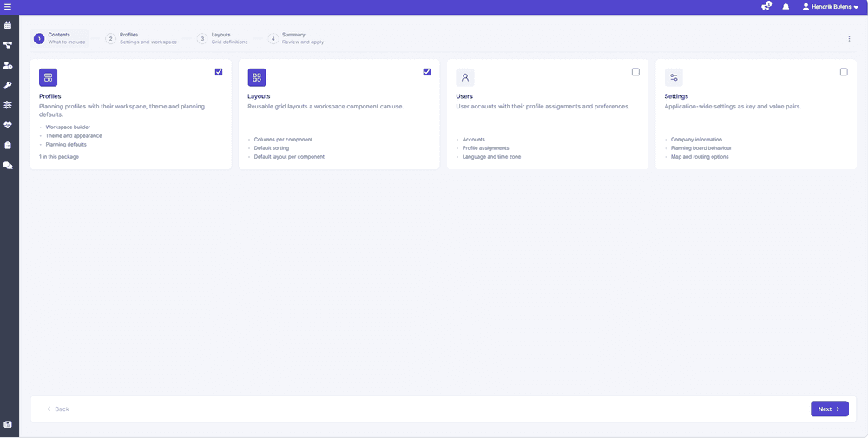
Task: Open the hamburger menu in the top bar
Action: coord(8,7)
